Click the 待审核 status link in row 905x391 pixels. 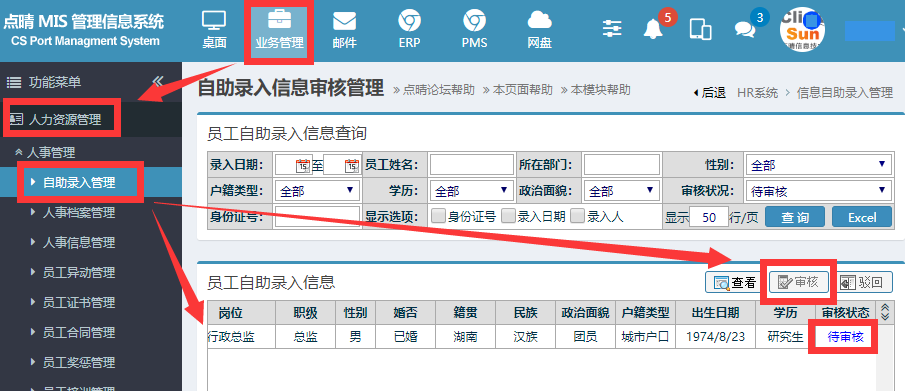[845, 337]
